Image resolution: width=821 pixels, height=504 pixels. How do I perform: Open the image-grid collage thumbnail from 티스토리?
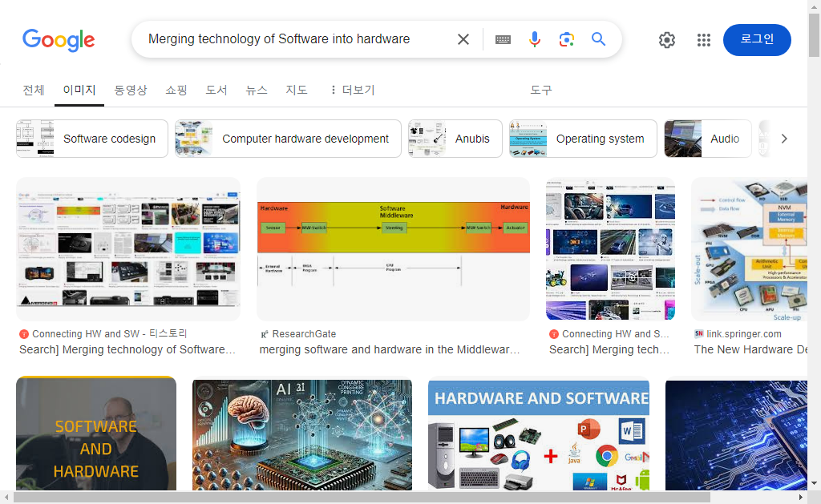(128, 249)
